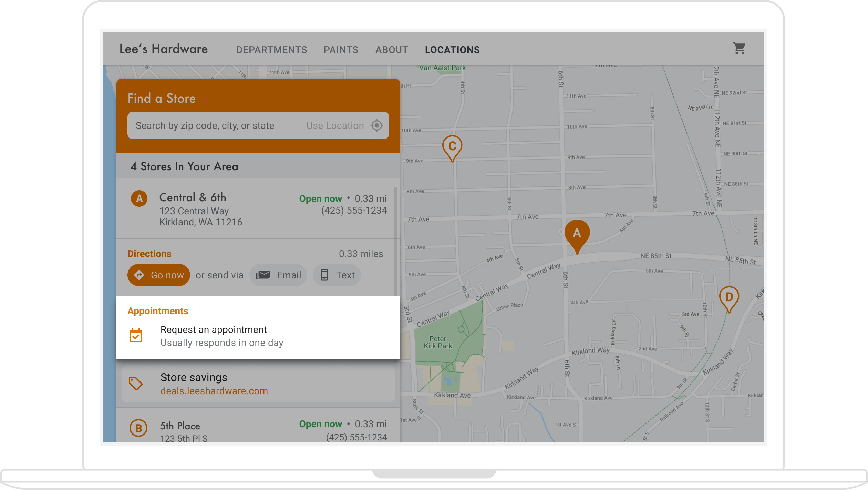
Task: Click the store savings tag icon
Action: coord(136,383)
